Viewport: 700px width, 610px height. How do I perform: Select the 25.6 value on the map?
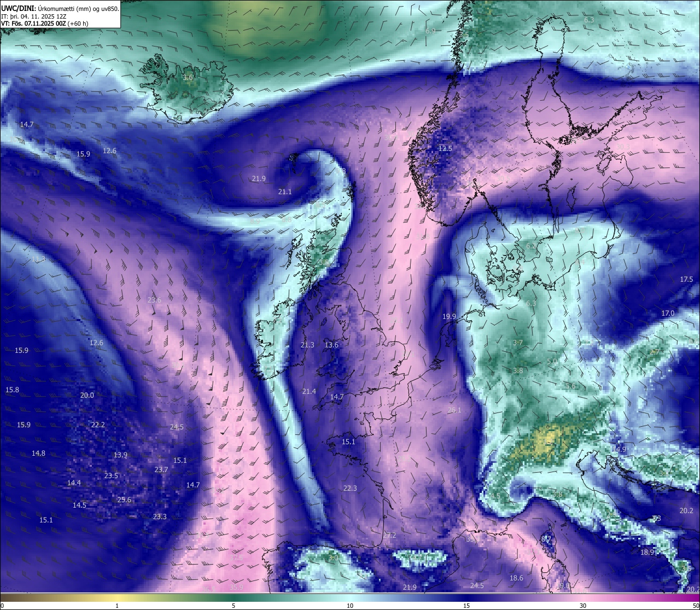coord(124,500)
